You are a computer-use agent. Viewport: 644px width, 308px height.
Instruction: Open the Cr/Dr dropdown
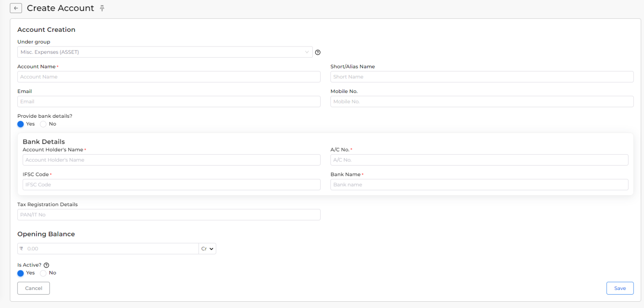(x=207, y=248)
